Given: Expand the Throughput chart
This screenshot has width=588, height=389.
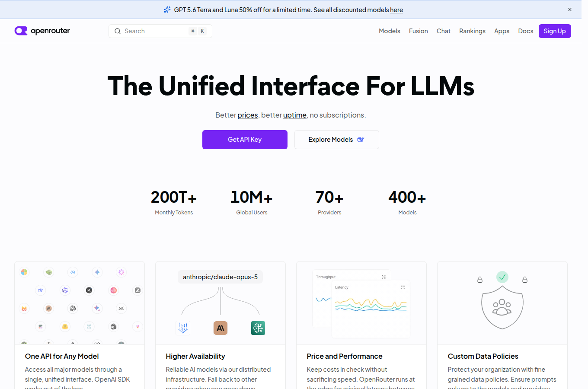Looking at the screenshot, I should pyautogui.click(x=383, y=277).
